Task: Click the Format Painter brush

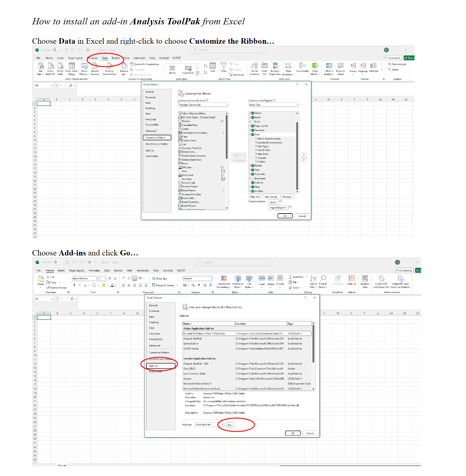Action: coord(57,288)
